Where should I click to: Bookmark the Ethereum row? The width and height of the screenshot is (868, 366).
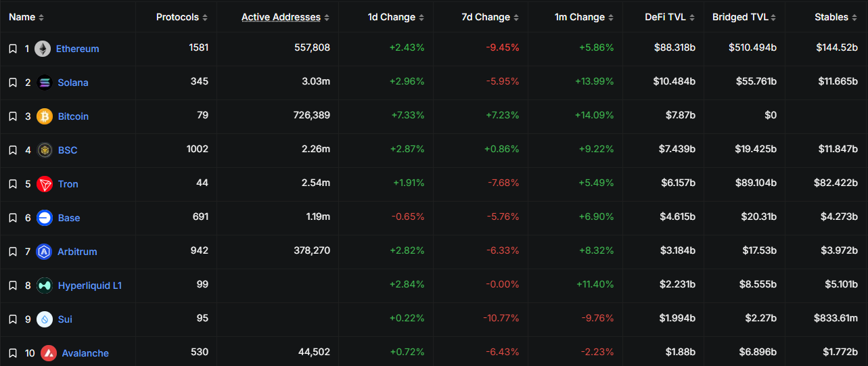pyautogui.click(x=12, y=49)
